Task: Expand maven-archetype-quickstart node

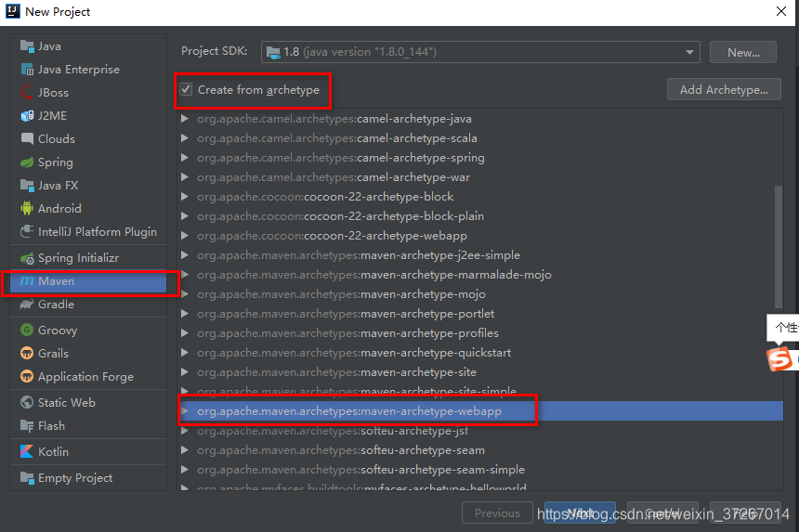Action: (x=185, y=353)
